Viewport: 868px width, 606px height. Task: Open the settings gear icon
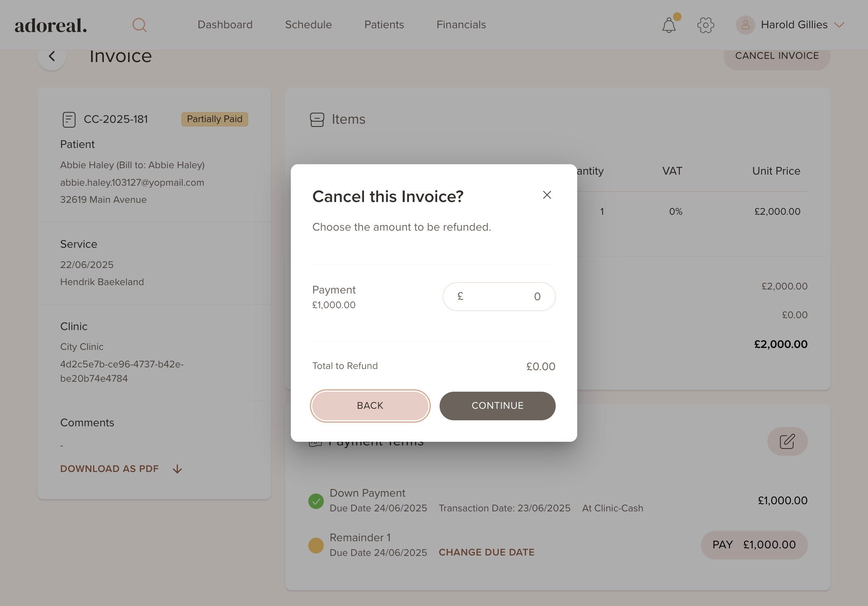click(x=705, y=25)
